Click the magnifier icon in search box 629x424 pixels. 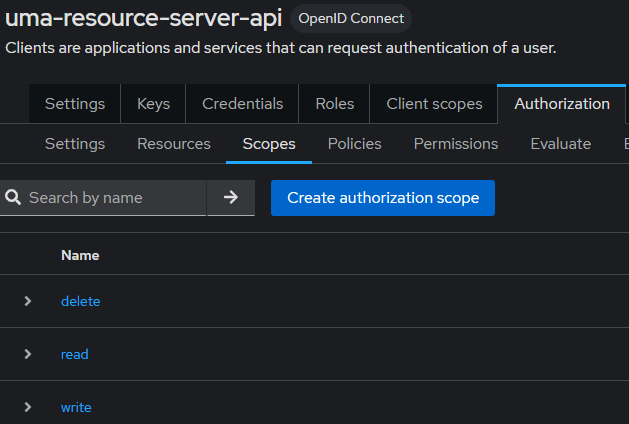point(14,198)
